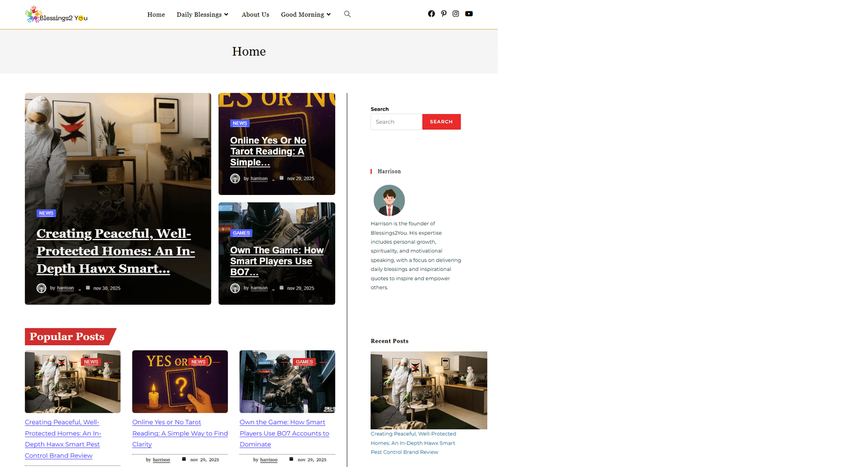Open the Facebook social icon

[x=431, y=14]
